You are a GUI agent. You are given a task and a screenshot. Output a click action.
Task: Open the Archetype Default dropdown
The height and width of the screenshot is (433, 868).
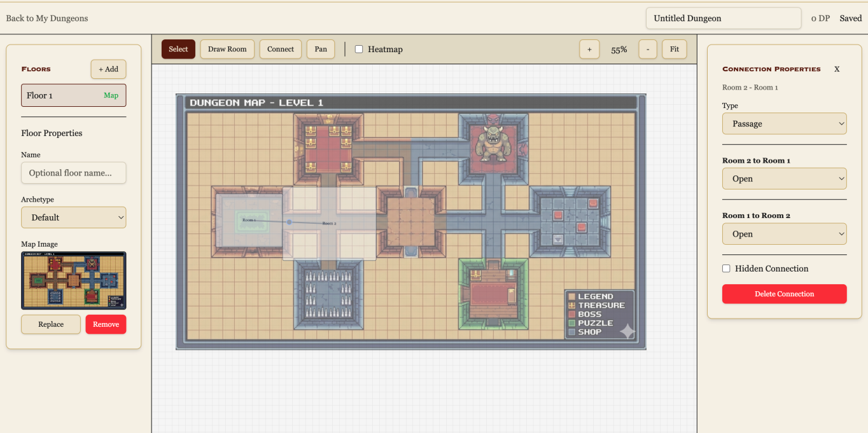pyautogui.click(x=74, y=217)
